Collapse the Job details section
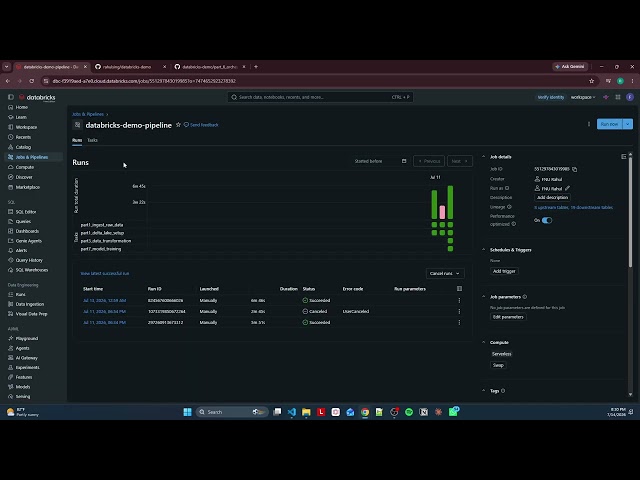 point(484,157)
